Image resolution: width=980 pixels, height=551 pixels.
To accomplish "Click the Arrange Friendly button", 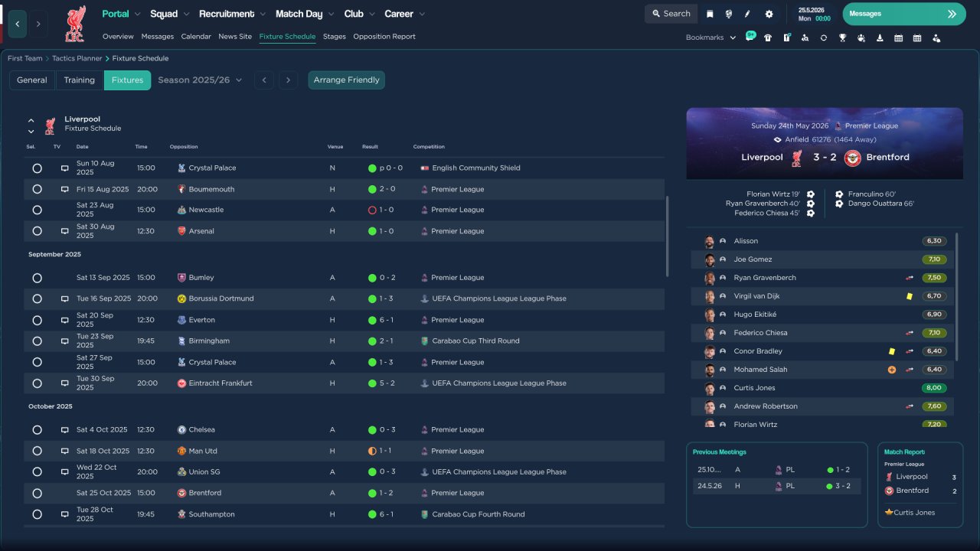I will tap(347, 80).
